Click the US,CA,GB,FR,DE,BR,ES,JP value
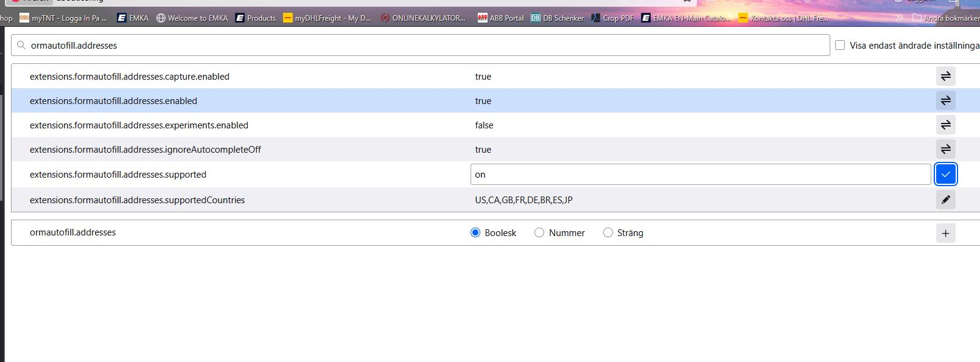 [x=523, y=200]
